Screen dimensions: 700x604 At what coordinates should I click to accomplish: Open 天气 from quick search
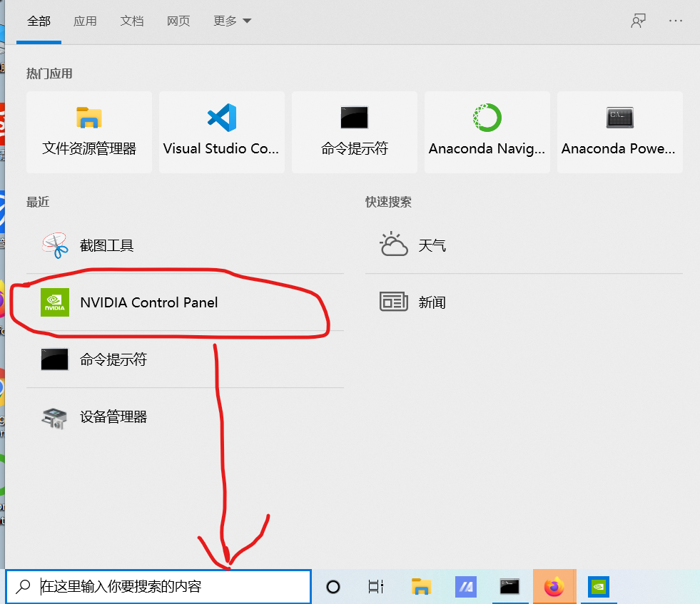click(430, 245)
